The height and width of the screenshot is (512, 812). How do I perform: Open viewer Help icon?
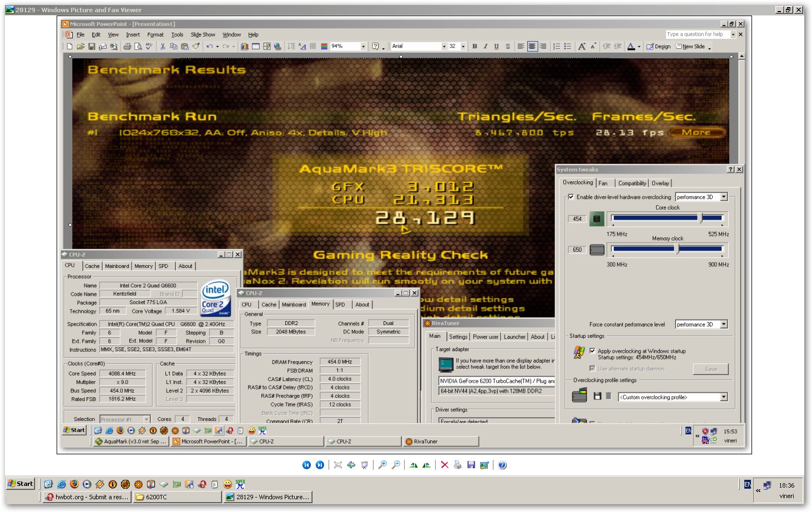pos(502,465)
